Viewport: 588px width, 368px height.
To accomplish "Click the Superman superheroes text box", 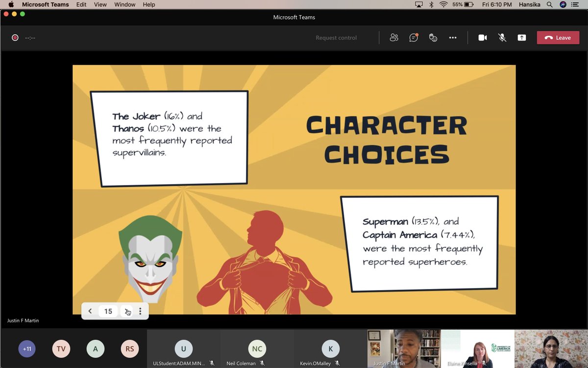I will pos(419,243).
